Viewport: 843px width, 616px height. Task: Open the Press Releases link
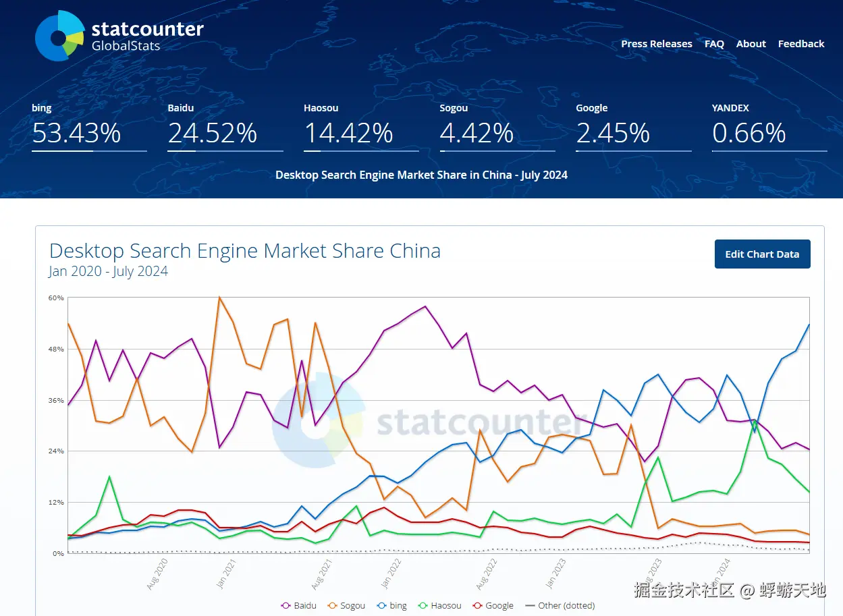657,44
